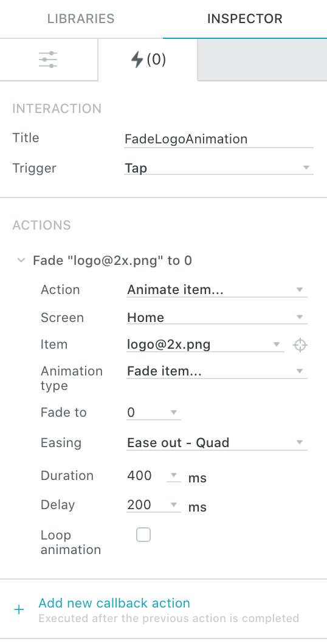The width and height of the screenshot is (327, 644).
Task: Switch to the Libraries tab
Action: coord(81,19)
